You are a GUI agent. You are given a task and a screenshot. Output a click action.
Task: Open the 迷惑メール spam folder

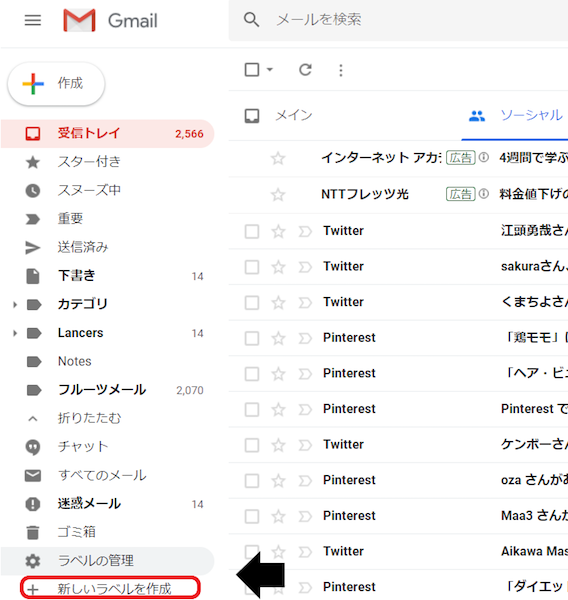coord(107,504)
